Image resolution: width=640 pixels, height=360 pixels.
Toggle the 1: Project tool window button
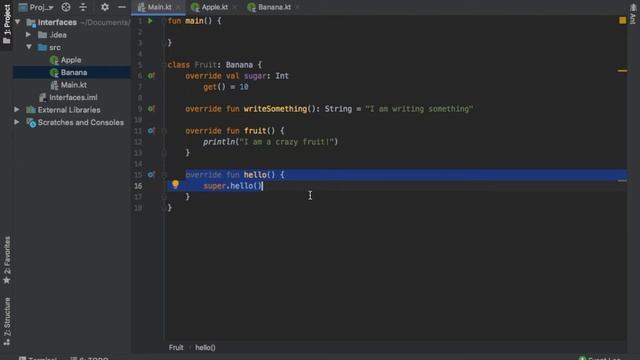pyautogui.click(x=7, y=24)
